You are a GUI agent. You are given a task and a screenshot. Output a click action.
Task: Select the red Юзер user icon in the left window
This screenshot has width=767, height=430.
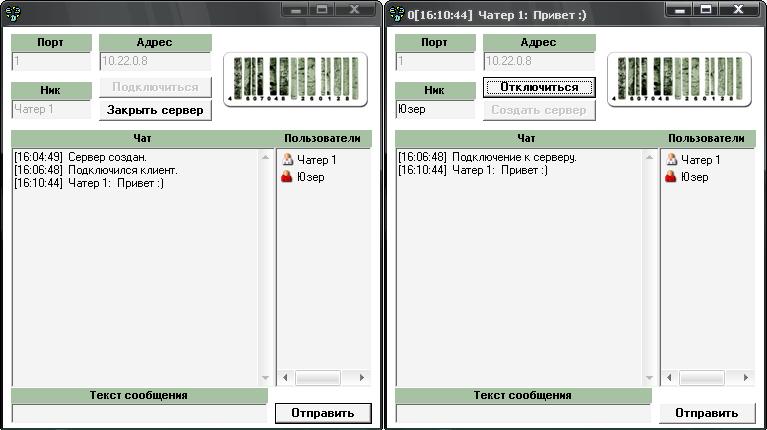tap(287, 176)
